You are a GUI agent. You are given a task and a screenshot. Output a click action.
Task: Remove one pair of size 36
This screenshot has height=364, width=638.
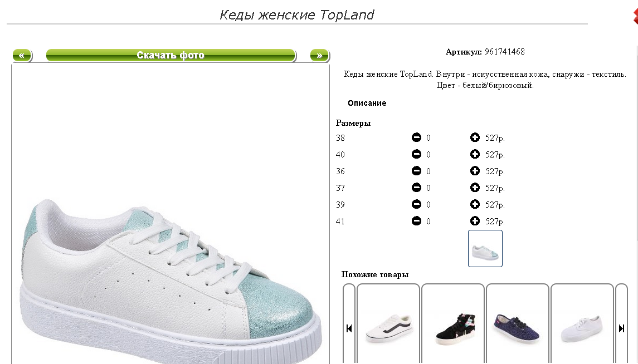pos(416,171)
